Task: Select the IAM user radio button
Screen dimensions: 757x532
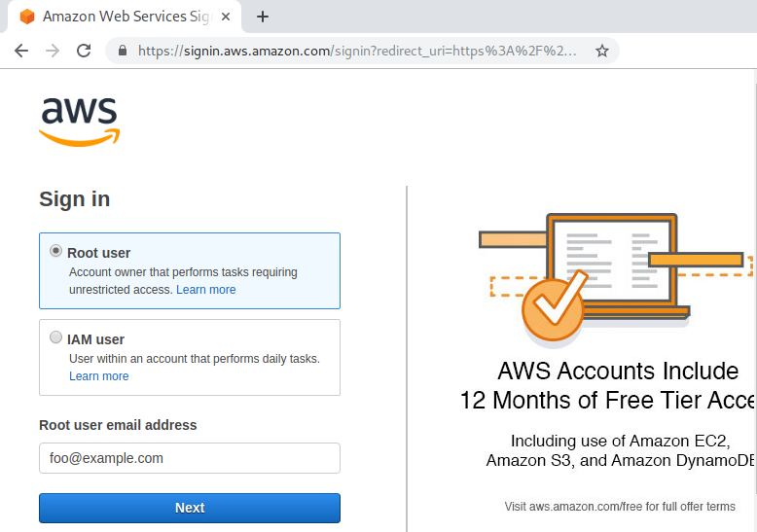Action: click(56, 337)
